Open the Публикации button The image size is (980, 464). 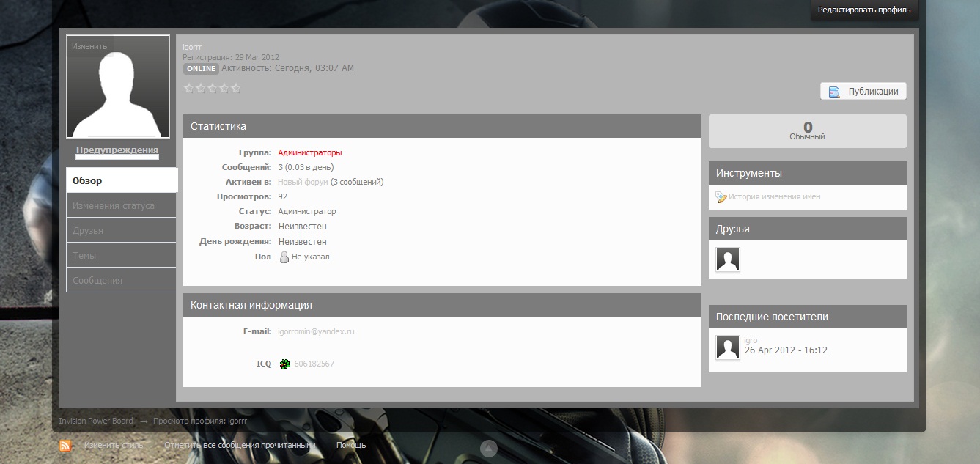coord(863,92)
